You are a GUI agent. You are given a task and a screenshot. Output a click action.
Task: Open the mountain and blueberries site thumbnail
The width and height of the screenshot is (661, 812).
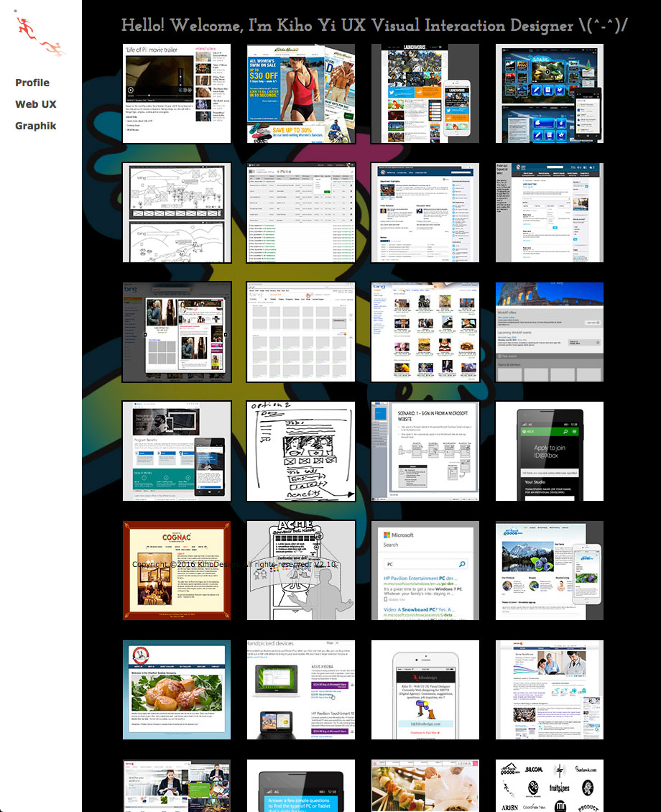point(549,571)
